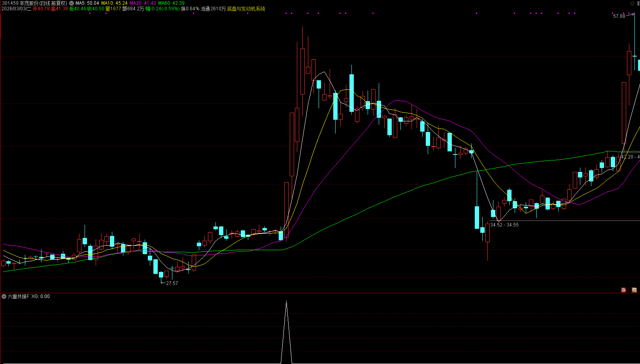The width and height of the screenshot is (640, 364).
Task: Select the MA5 moving average label
Action: click(87, 3)
